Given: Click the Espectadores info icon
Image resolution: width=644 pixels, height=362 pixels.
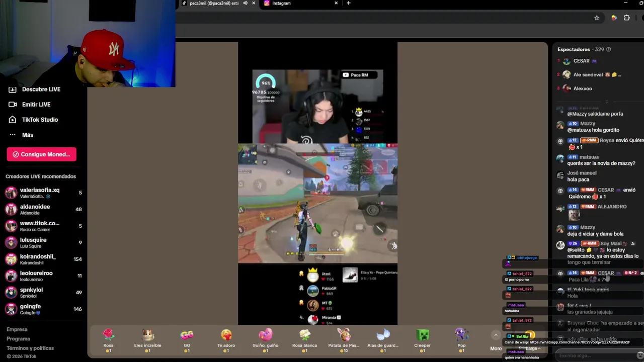Looking at the screenshot, I should [608, 49].
